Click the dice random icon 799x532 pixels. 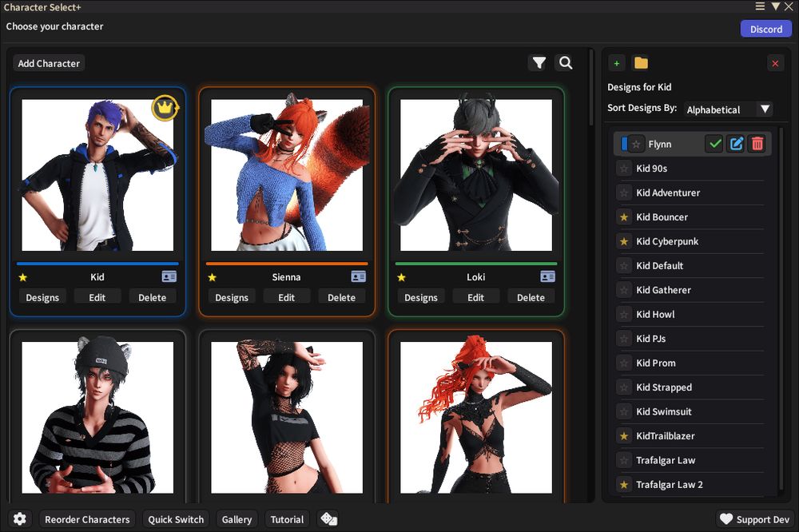(x=328, y=519)
